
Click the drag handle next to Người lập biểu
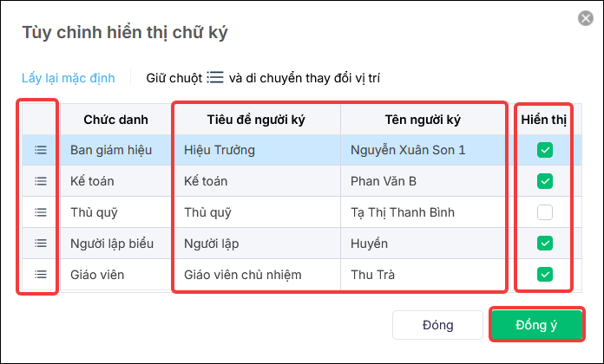(41, 244)
